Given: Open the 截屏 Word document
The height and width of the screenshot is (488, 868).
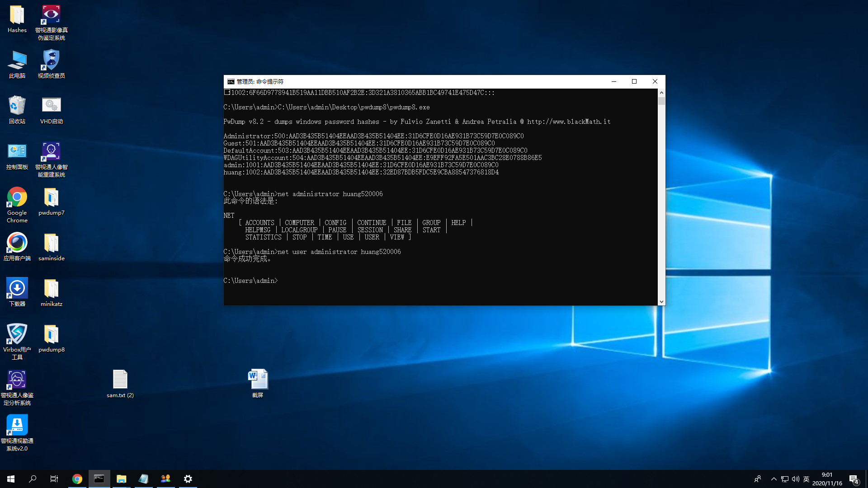Looking at the screenshot, I should click(x=258, y=380).
